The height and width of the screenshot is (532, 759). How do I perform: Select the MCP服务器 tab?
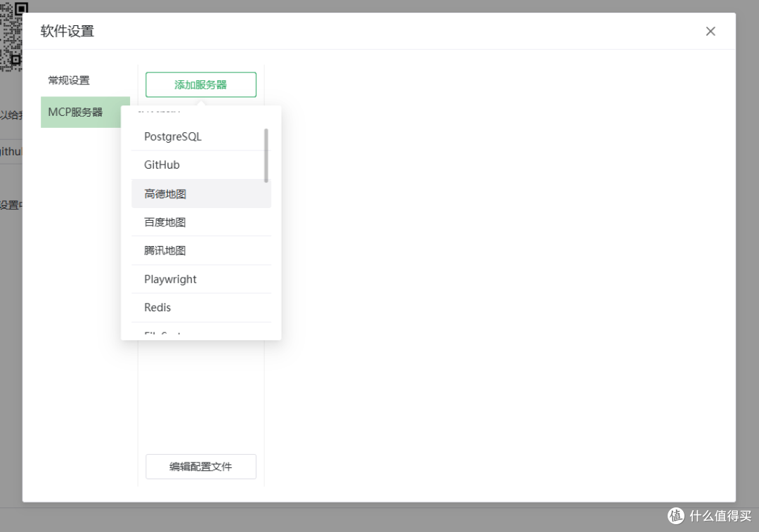coord(85,112)
